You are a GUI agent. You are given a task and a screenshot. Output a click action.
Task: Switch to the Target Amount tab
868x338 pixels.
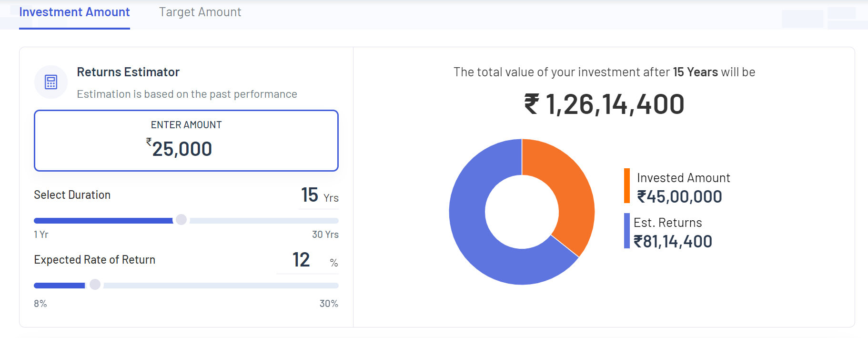(200, 12)
